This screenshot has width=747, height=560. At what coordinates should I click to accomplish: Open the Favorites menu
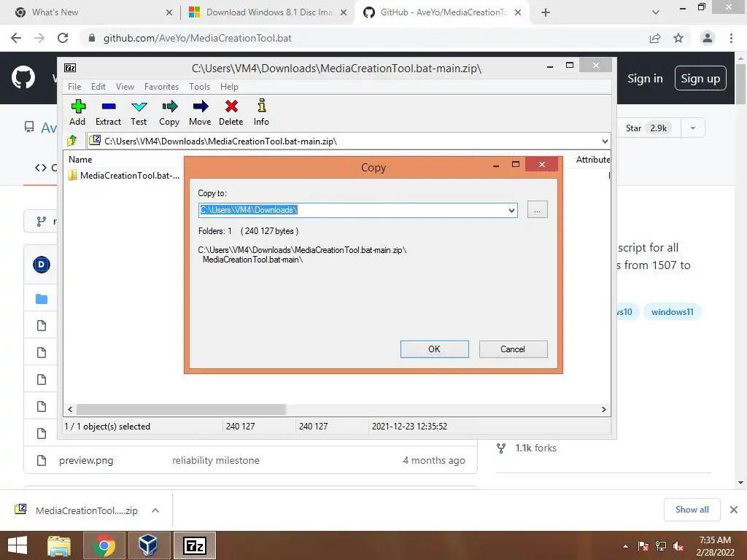point(161,87)
